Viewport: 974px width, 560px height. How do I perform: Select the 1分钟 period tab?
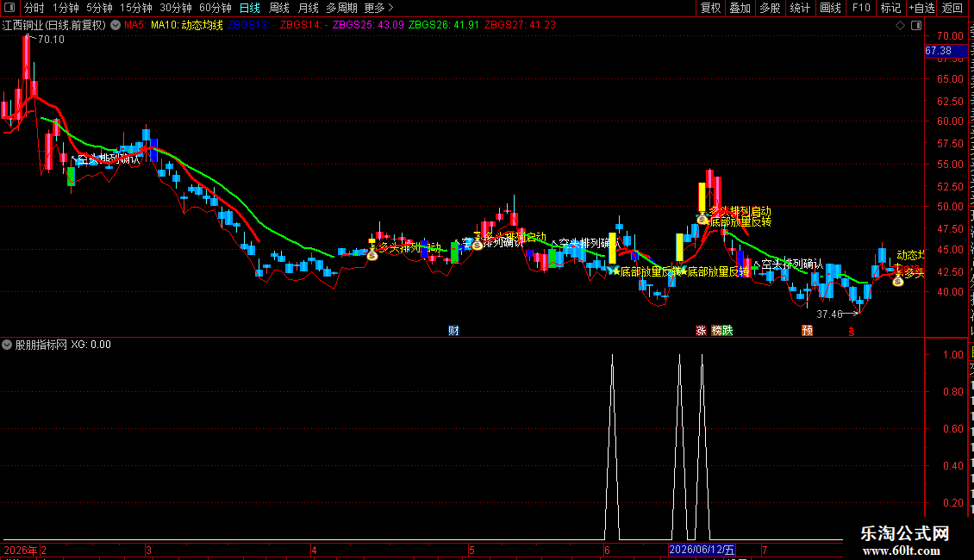click(x=66, y=8)
